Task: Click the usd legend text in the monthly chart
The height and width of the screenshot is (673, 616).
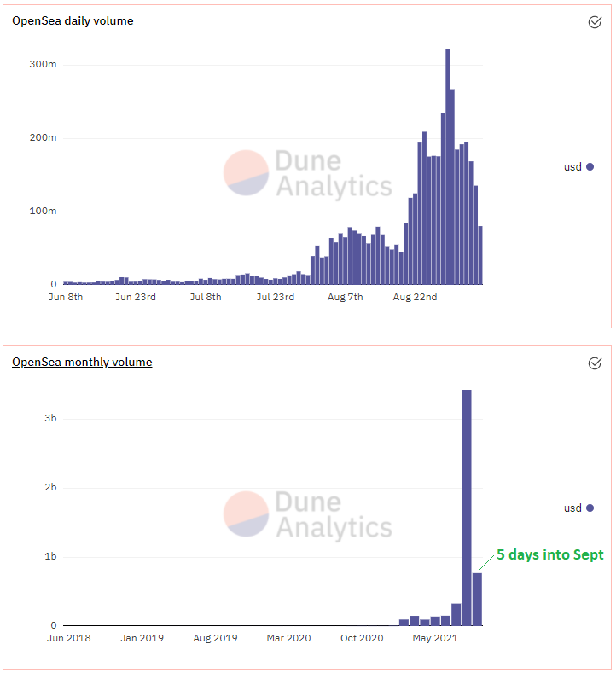Action: [572, 508]
